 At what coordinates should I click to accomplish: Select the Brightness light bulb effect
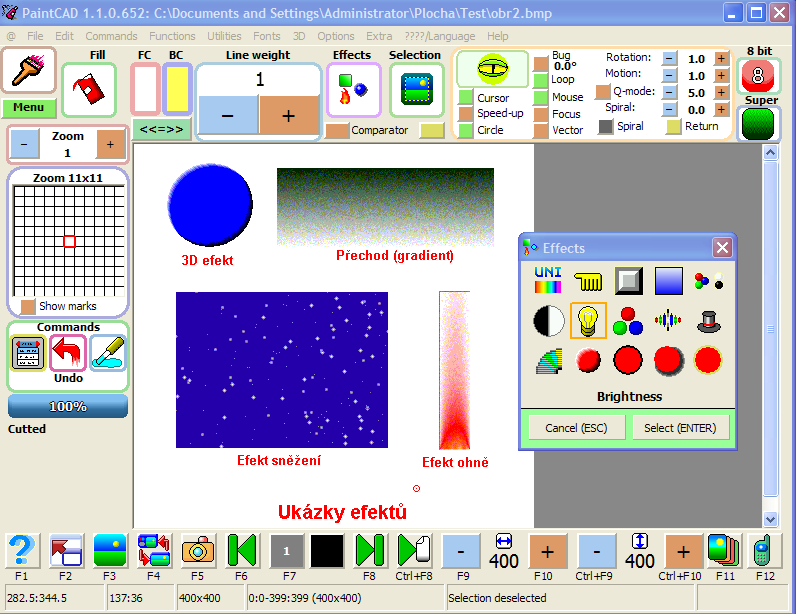click(588, 321)
